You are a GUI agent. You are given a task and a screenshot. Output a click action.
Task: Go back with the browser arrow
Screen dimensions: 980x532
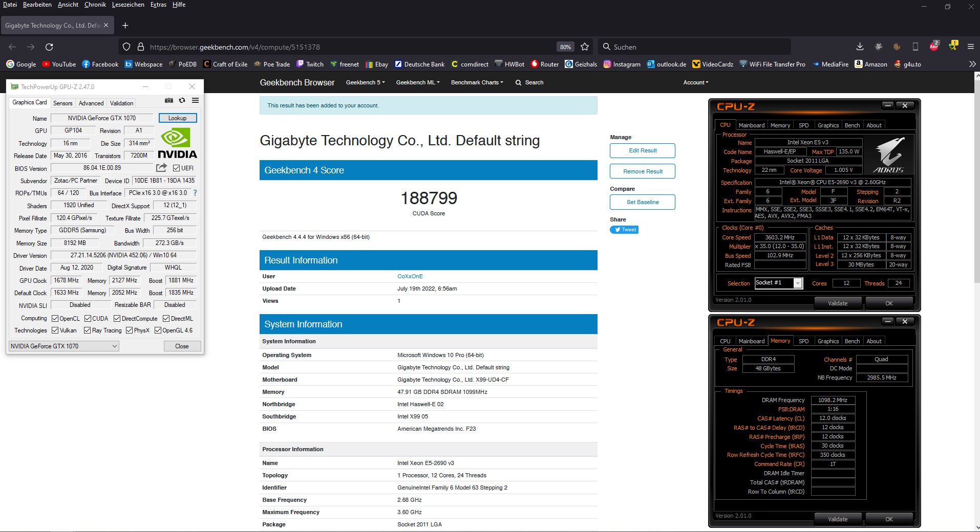click(12, 47)
